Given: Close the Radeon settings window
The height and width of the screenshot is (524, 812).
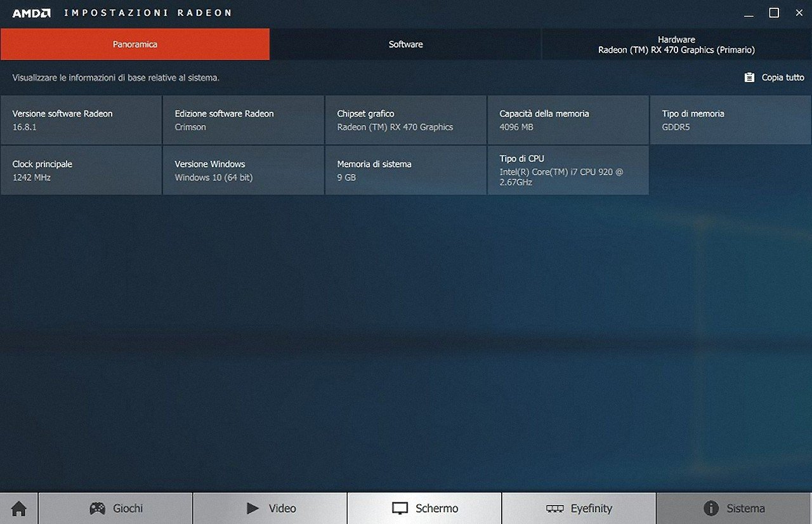Looking at the screenshot, I should (799, 13).
